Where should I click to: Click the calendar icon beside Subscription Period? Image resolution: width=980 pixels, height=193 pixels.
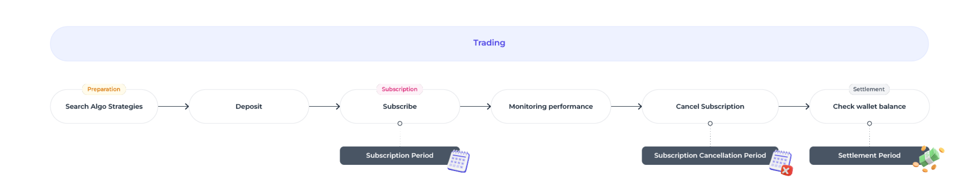pyautogui.click(x=458, y=161)
